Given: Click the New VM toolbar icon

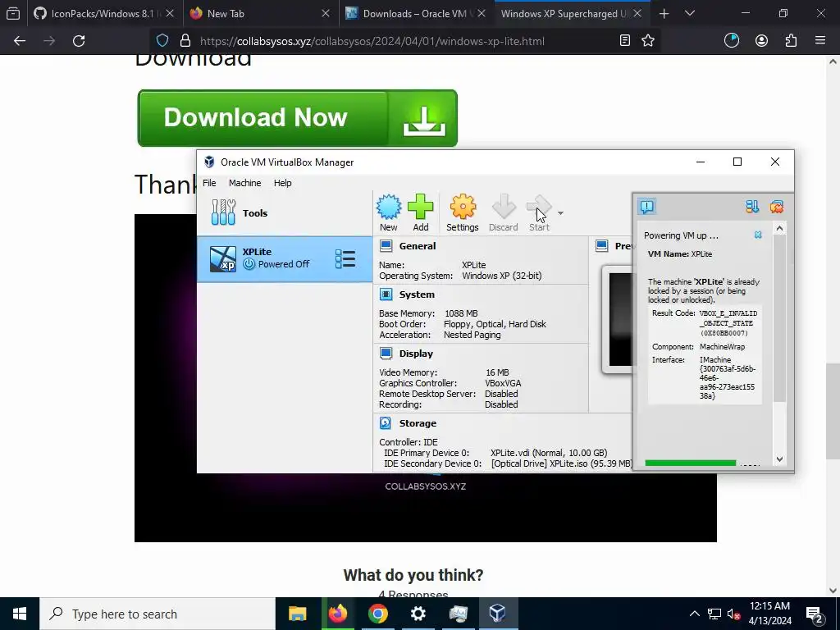Looking at the screenshot, I should [x=388, y=212].
